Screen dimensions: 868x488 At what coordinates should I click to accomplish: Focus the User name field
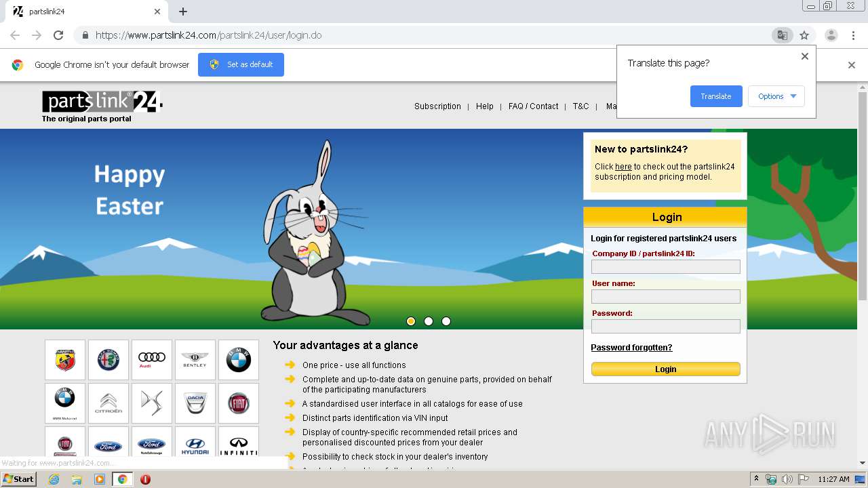click(665, 297)
